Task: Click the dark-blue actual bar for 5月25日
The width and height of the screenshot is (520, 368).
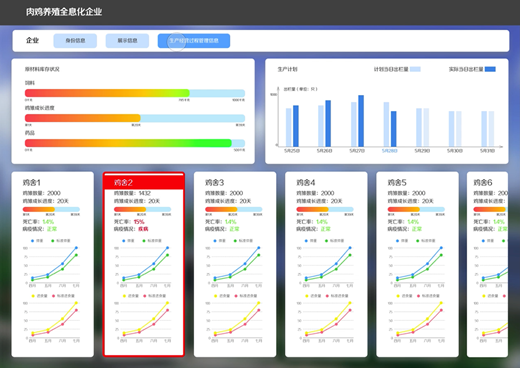Action: (x=296, y=126)
